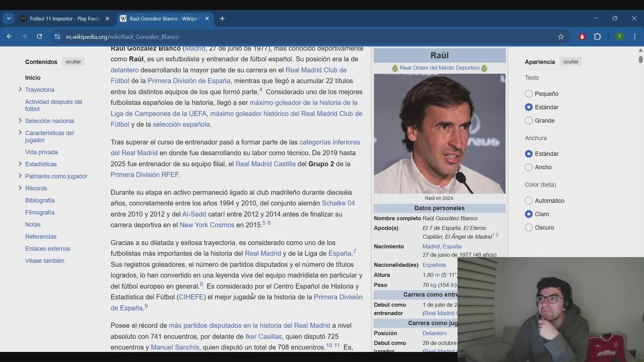Open the Al-Sadd link
The width and height of the screenshot is (644, 362).
tap(194, 214)
